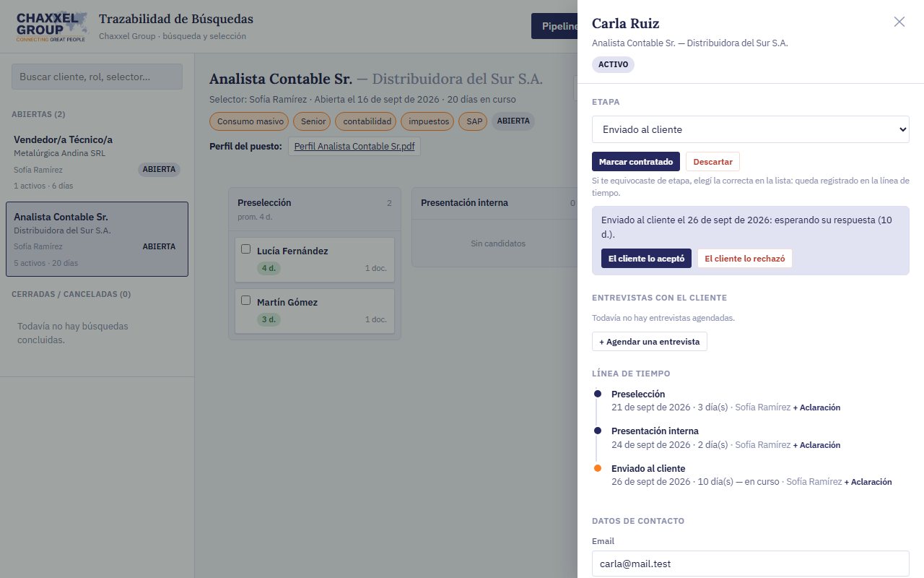Click the impuestos tag
Screen dimensions: 924x578
click(x=429, y=121)
